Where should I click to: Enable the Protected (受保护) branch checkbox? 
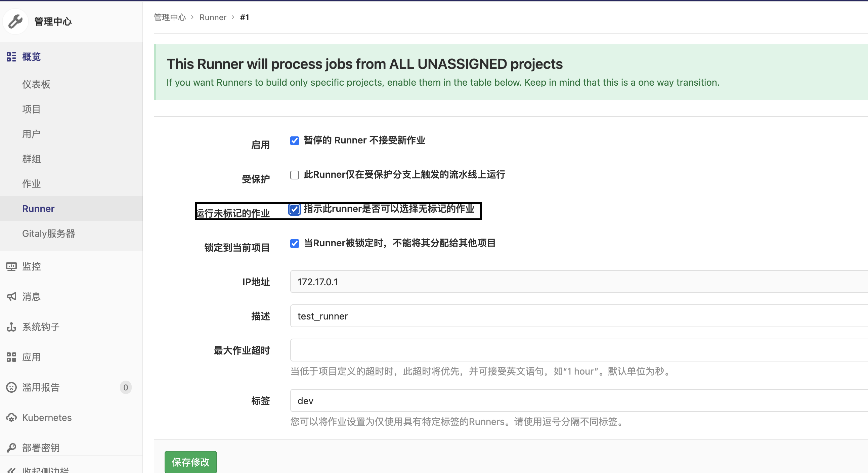coord(294,175)
